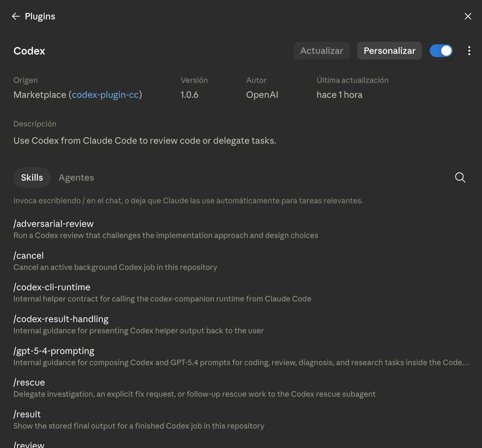Click the Actualizar button

pos(322,51)
